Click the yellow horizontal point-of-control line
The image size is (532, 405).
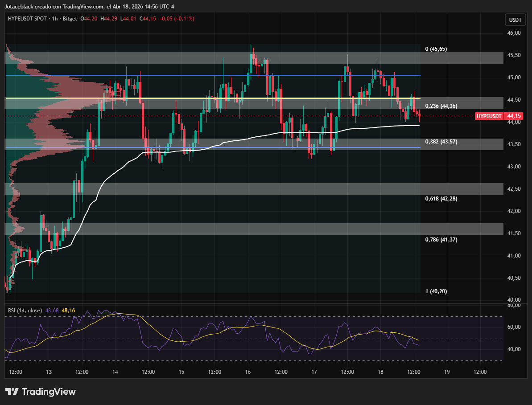click(213, 98)
